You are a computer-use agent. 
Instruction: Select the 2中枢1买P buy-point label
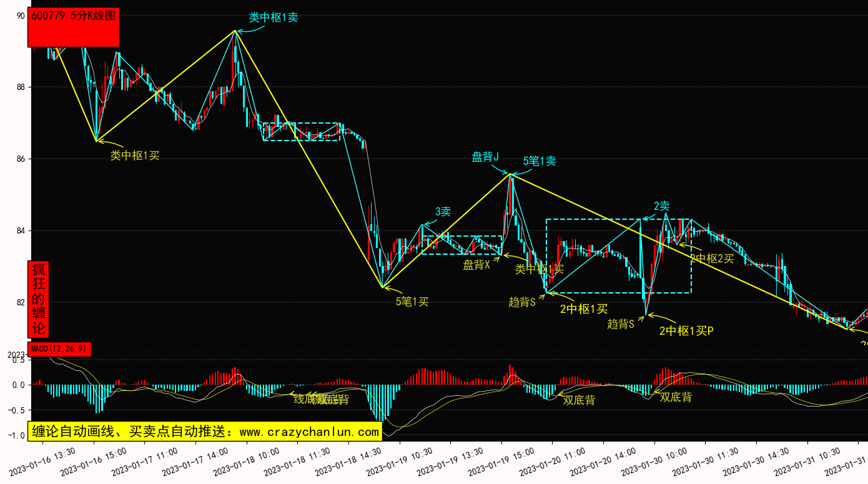coord(686,331)
